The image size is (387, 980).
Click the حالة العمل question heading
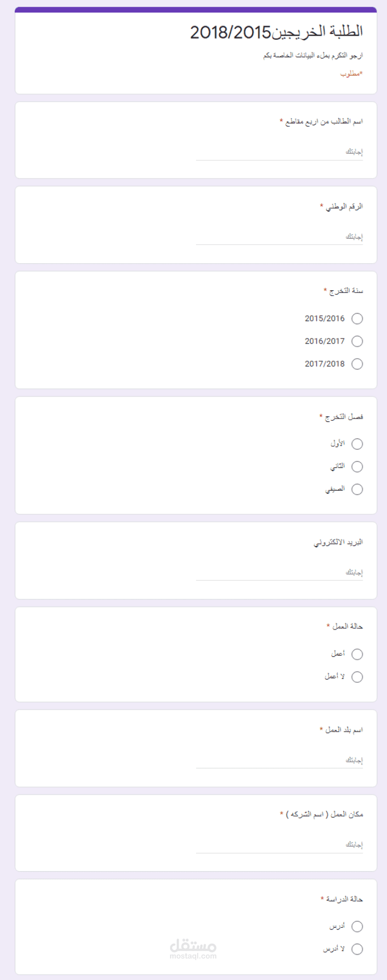point(347,626)
